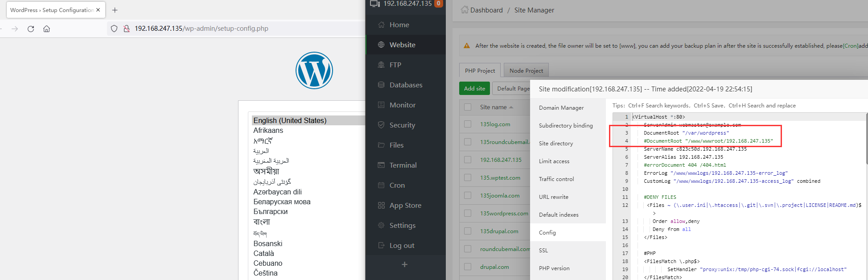Viewport: 868px width, 280px height.
Task: Go to browser home page icon
Action: (46, 29)
